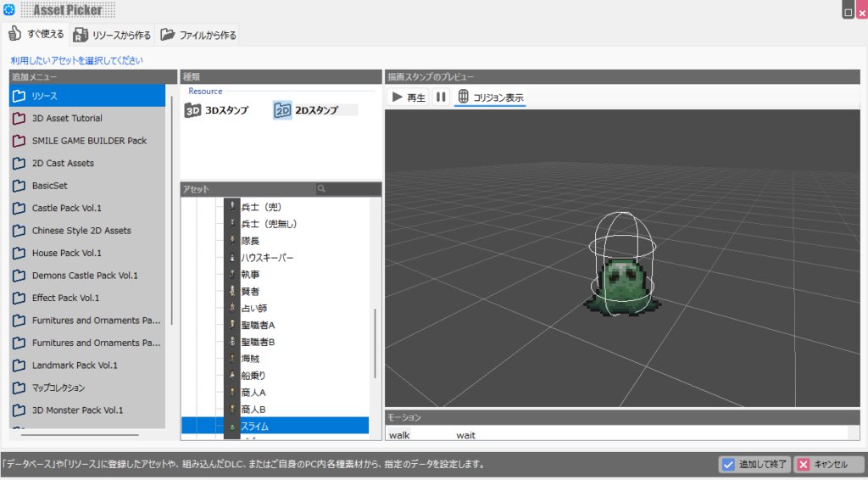Toggle コリジョン表示 collision display
Image resolution: width=868 pixels, height=480 pixels.
[x=490, y=98]
